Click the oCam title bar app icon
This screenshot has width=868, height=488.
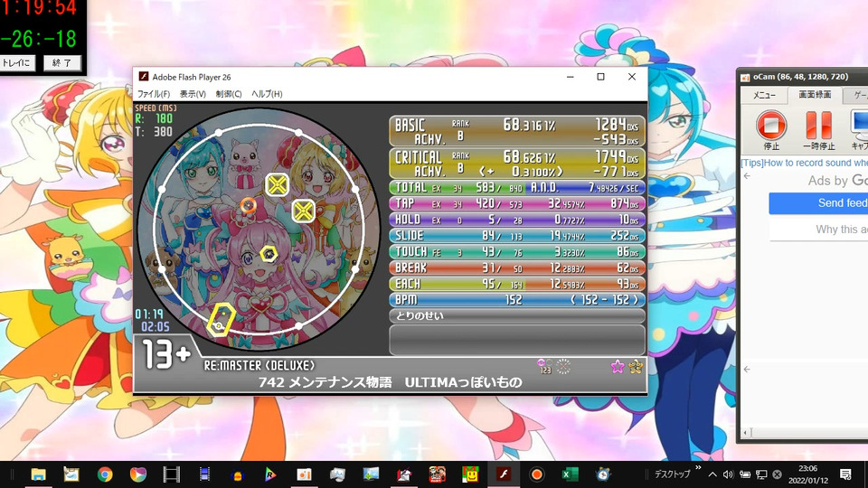pos(745,77)
